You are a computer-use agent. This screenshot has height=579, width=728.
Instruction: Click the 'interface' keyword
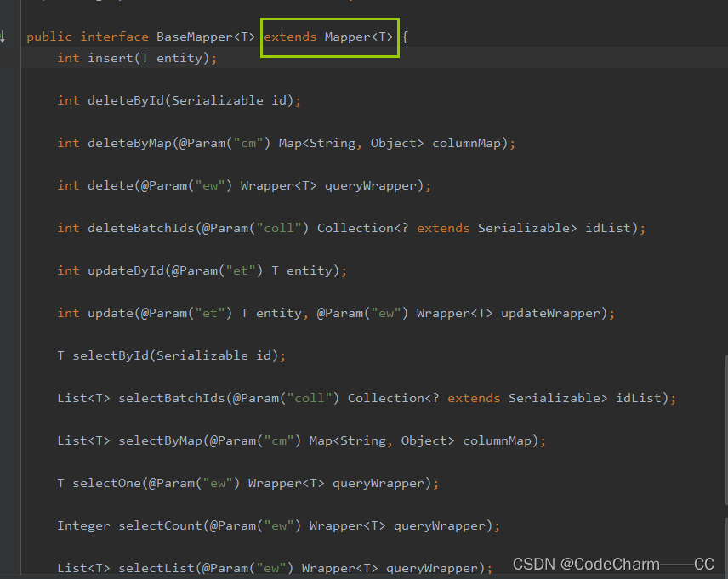(x=114, y=37)
